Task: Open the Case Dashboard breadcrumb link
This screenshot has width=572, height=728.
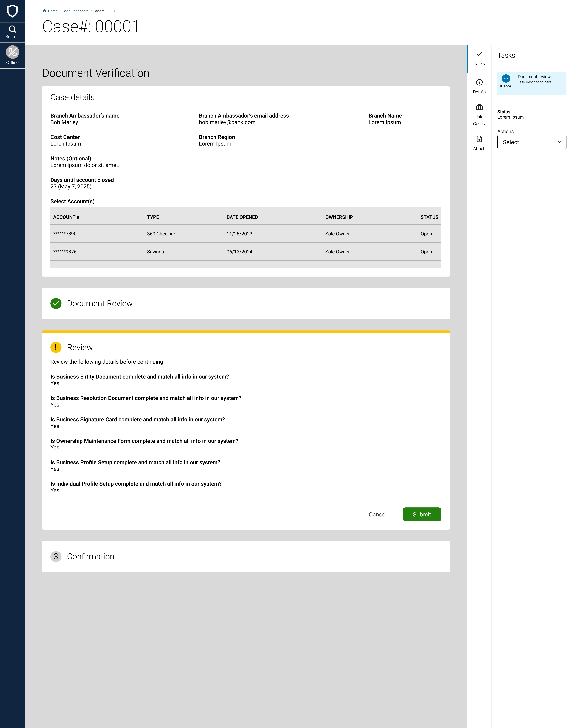Action: pyautogui.click(x=75, y=11)
